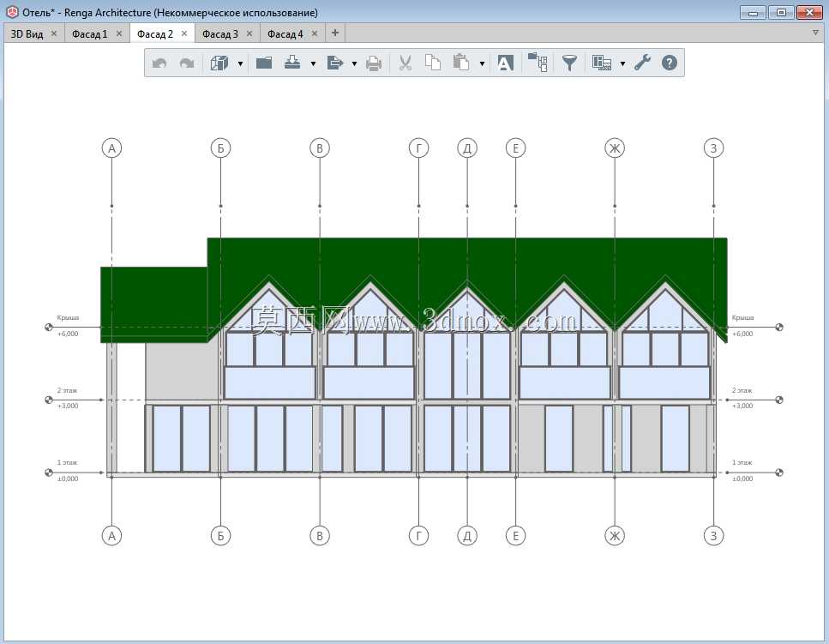Screen dimensions: 829x644
Task: Maximize the Renga Architecture window
Action: click(x=781, y=12)
